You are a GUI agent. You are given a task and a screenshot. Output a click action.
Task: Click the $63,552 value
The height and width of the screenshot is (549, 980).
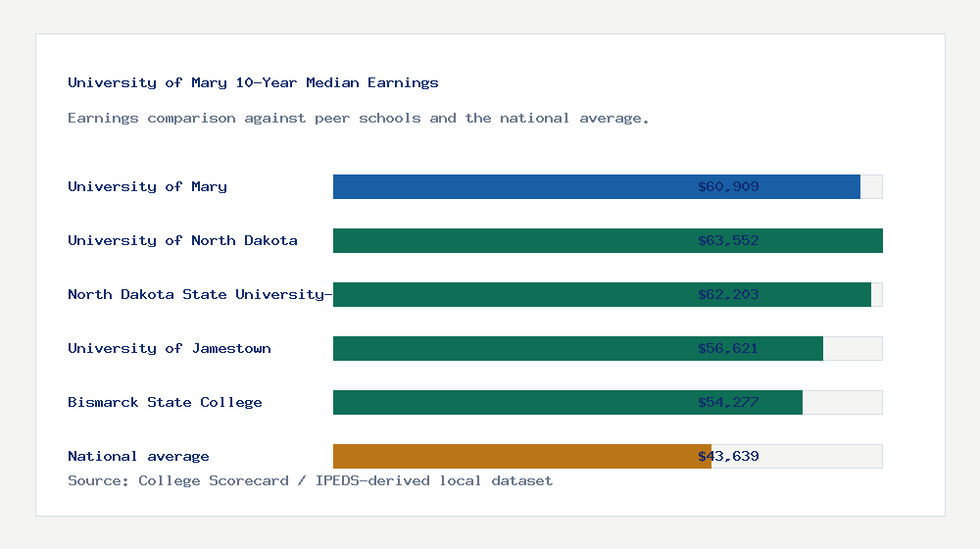[x=728, y=241]
